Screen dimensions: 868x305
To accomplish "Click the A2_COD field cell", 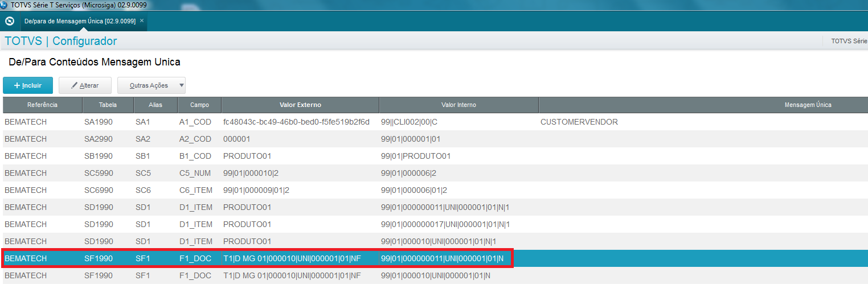I will tap(199, 139).
